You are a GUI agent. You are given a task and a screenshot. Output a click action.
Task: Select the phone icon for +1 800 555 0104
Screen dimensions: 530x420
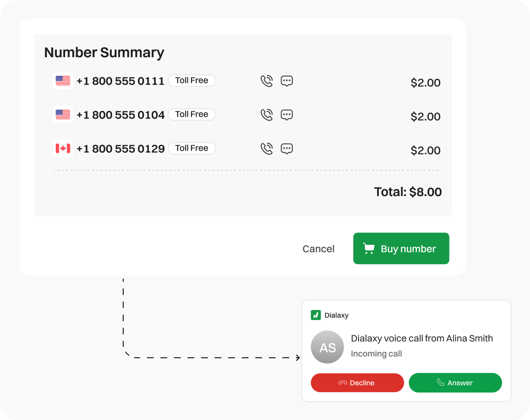click(x=267, y=114)
